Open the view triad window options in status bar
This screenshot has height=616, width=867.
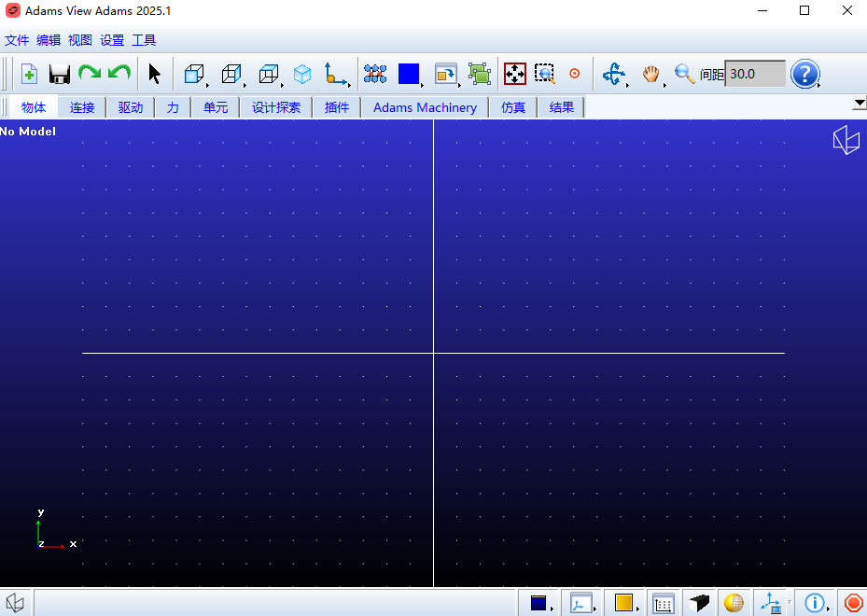(581, 603)
